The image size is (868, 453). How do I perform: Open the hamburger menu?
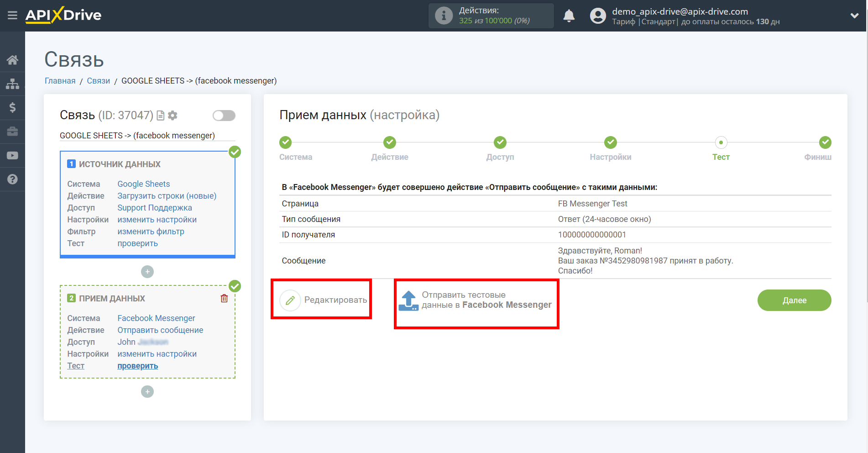[x=12, y=16]
